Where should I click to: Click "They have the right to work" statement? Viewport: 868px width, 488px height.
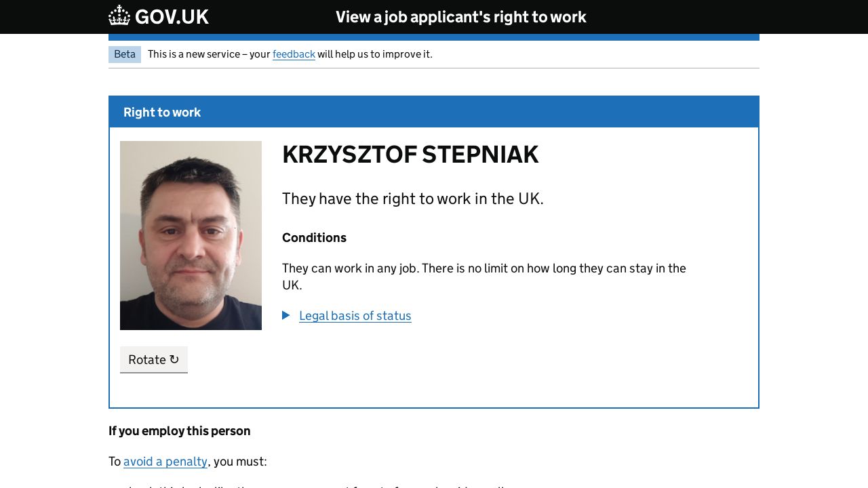(412, 199)
